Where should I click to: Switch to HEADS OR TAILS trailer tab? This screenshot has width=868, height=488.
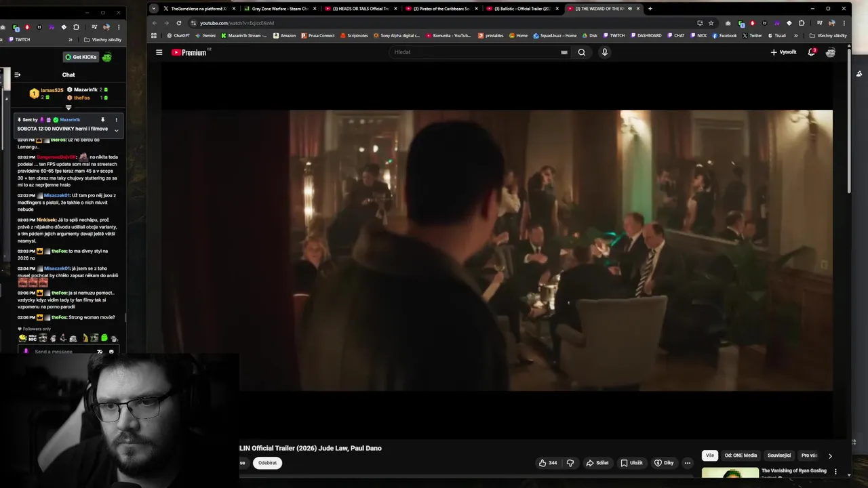pyautogui.click(x=360, y=9)
